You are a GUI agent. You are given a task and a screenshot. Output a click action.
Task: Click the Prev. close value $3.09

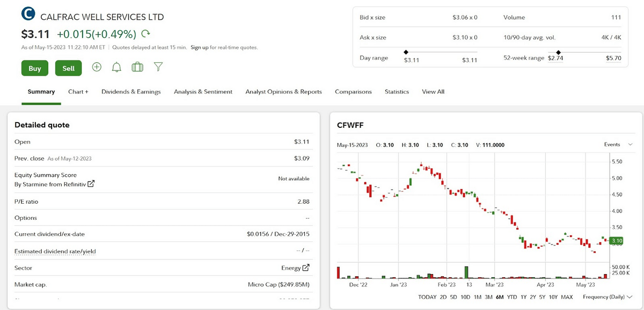coord(302,158)
